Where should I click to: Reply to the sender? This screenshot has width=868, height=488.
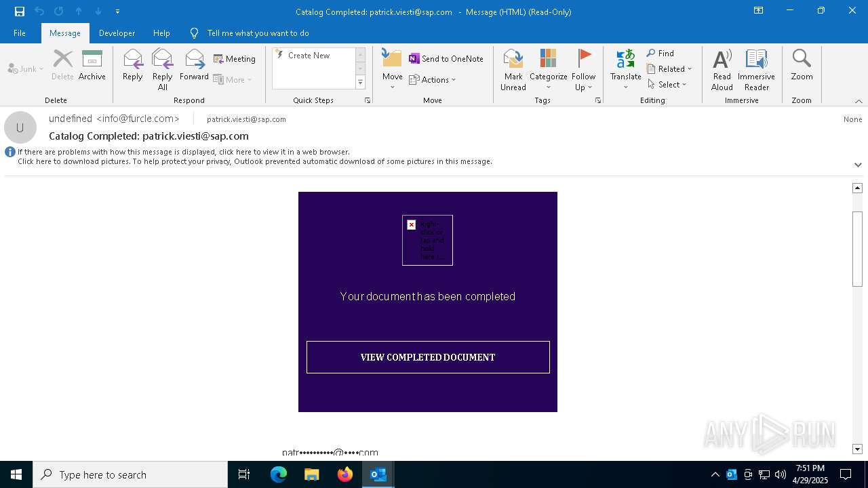(132, 65)
